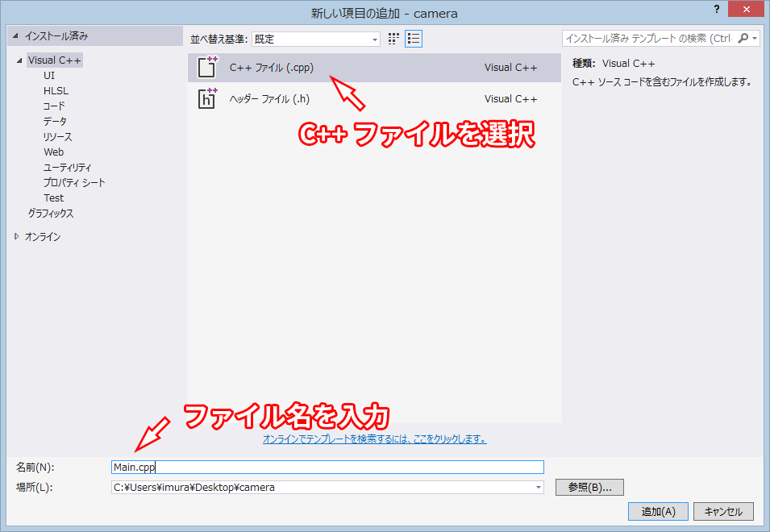
Task: Select the Test category
Action: (53, 197)
